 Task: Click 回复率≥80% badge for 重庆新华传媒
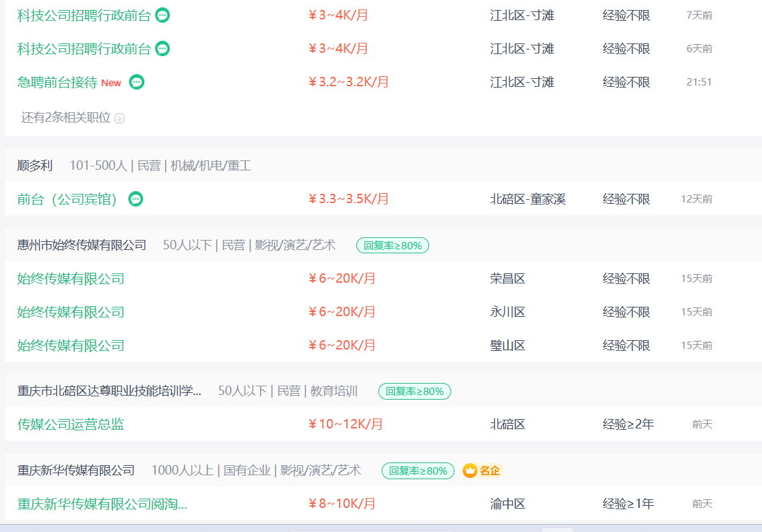pos(418,471)
